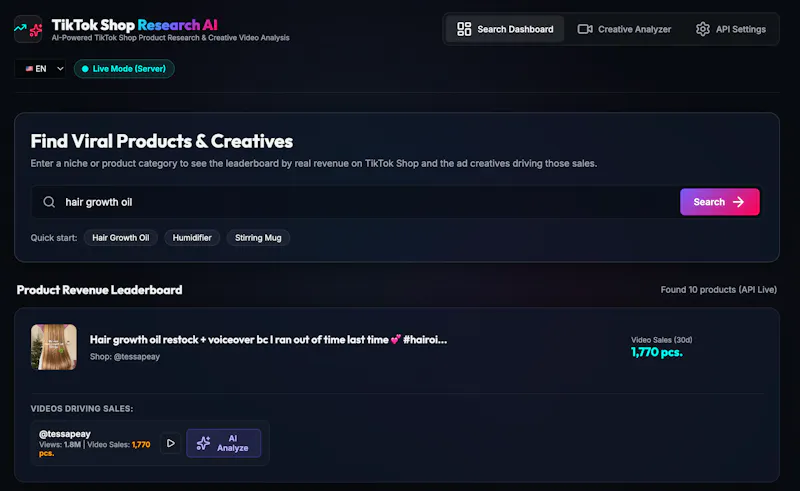Open the EN language dropdown
Image resolution: width=800 pixels, height=491 pixels.
click(x=41, y=68)
